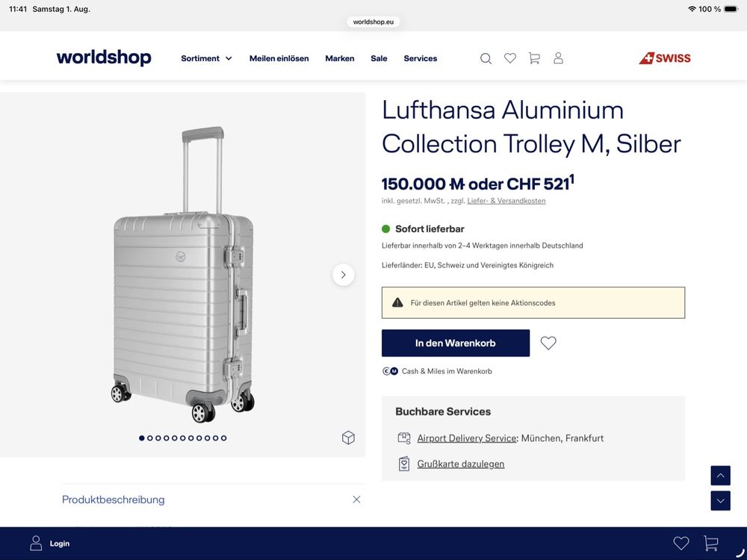The height and width of the screenshot is (560, 747).
Task: Click the SWISS logo
Action: click(665, 58)
